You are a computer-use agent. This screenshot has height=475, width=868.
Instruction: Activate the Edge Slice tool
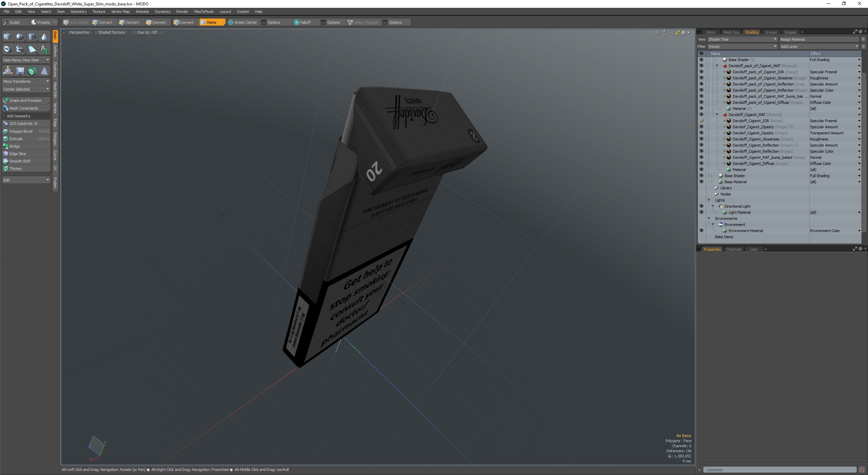pos(26,154)
